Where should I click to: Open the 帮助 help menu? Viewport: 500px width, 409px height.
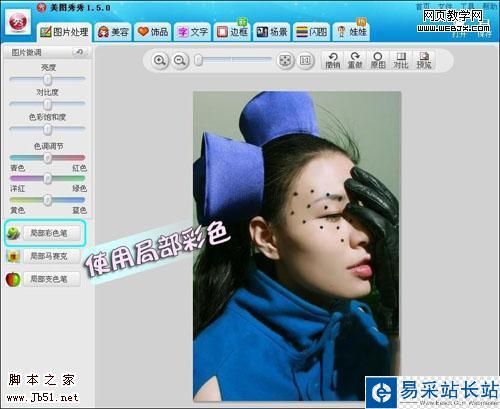489,6
